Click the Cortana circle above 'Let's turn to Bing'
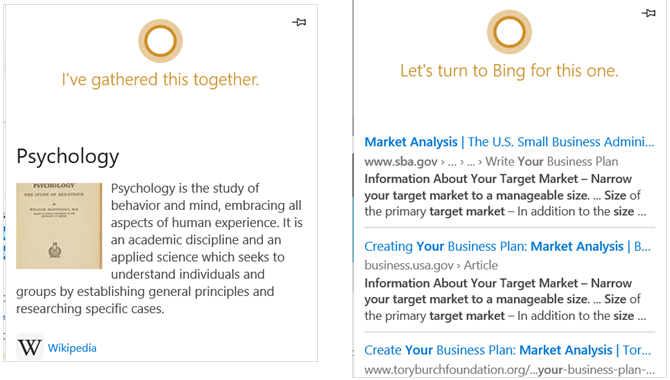 tap(509, 32)
